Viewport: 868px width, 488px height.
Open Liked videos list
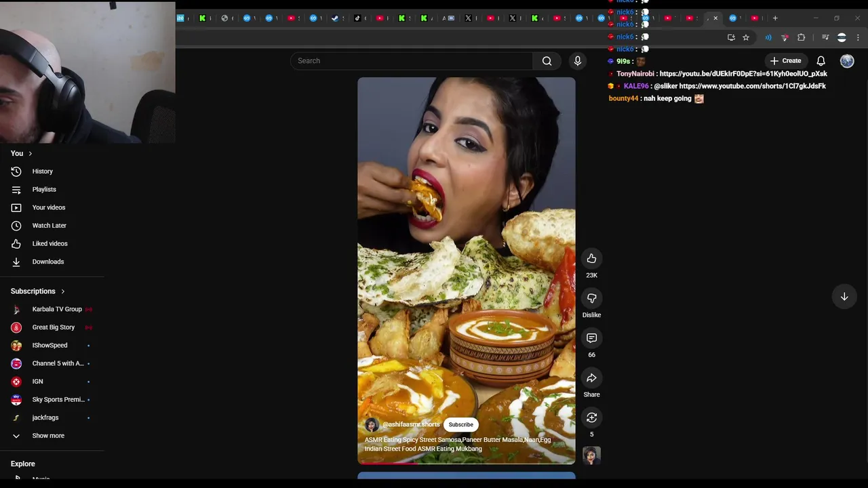click(x=50, y=243)
